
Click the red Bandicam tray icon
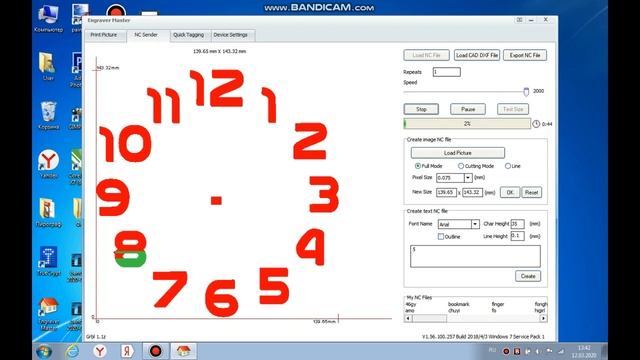tap(506, 351)
